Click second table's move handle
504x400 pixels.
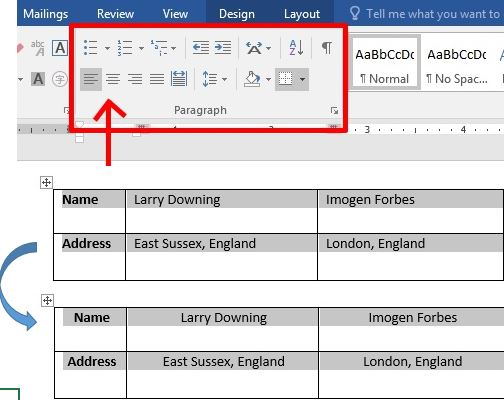click(x=47, y=301)
